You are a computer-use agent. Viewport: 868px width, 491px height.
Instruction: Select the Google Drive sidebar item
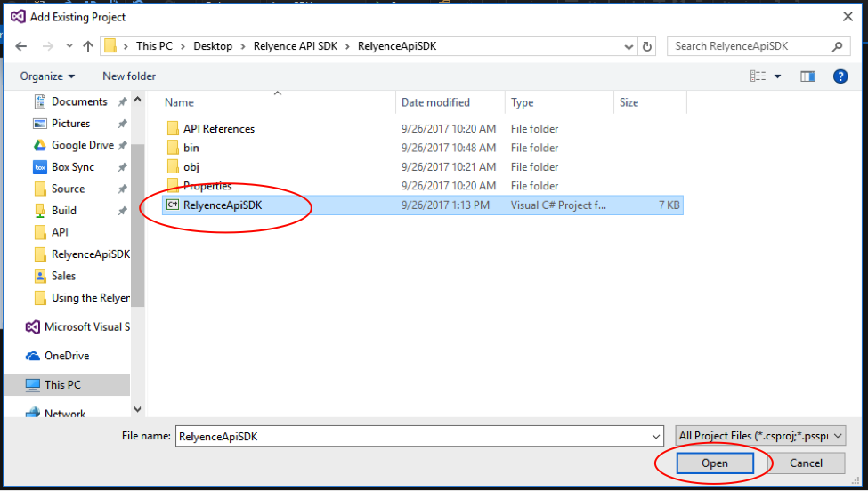[82, 145]
